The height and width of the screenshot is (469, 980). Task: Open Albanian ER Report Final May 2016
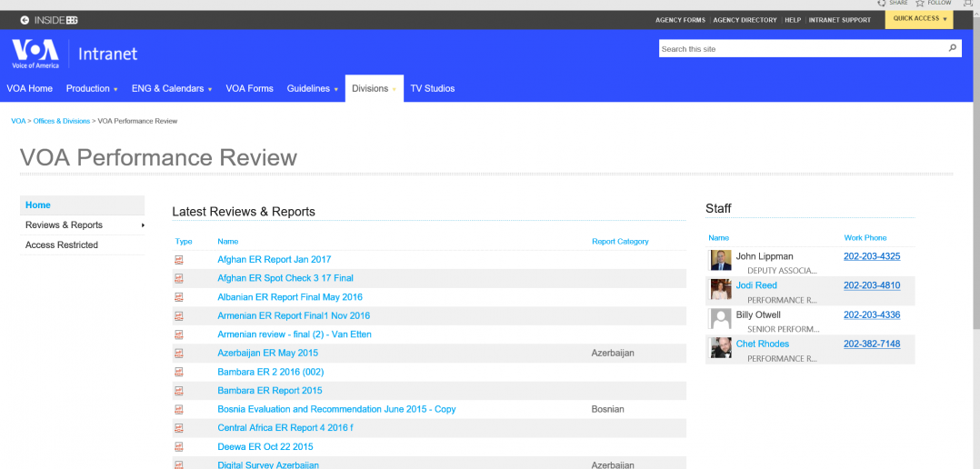tap(290, 297)
